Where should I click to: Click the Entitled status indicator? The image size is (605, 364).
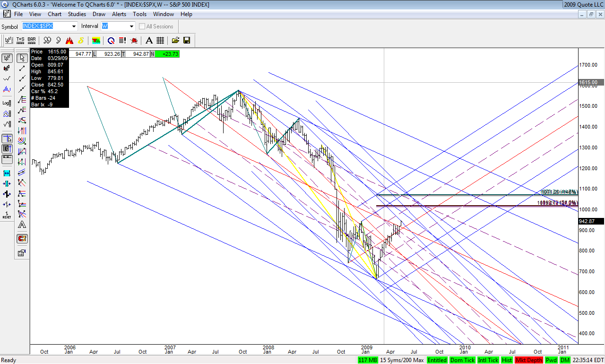(437, 360)
